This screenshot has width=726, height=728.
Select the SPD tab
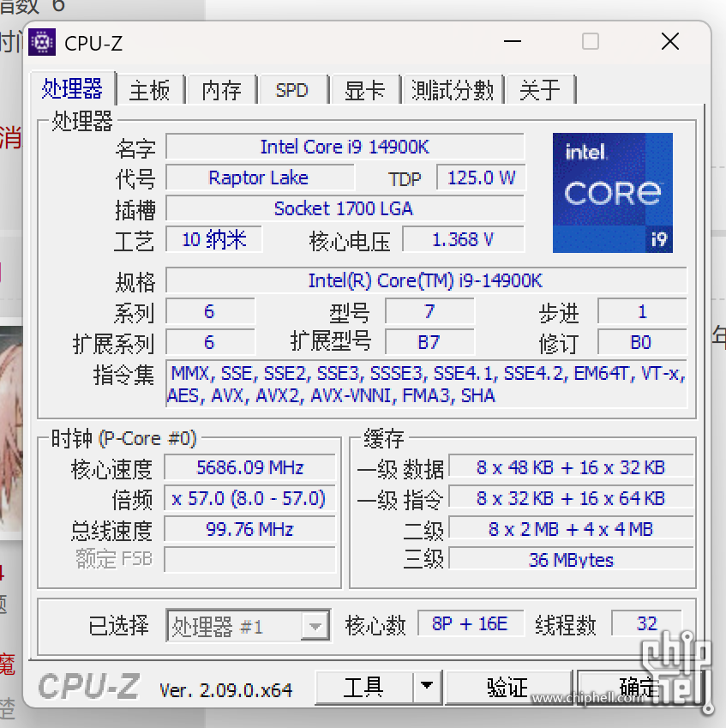click(x=292, y=90)
